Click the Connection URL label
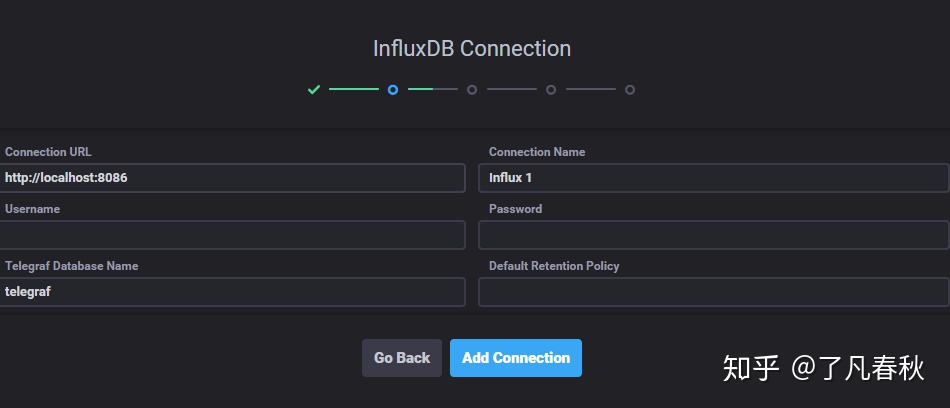Screen dimensions: 950x408 click(48, 152)
